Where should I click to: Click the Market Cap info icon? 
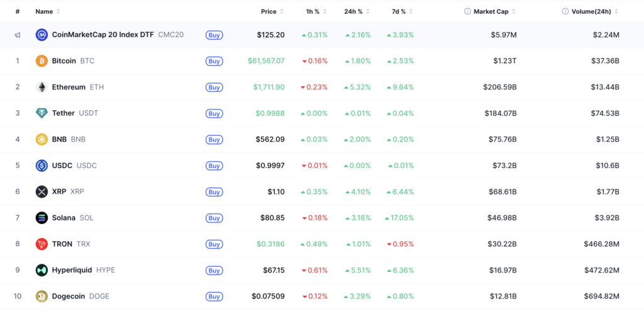coord(467,11)
